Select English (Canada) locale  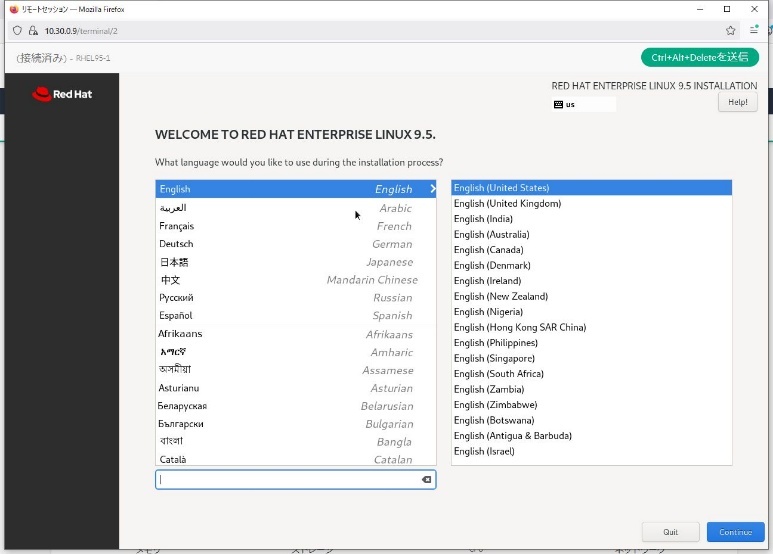click(x=488, y=250)
